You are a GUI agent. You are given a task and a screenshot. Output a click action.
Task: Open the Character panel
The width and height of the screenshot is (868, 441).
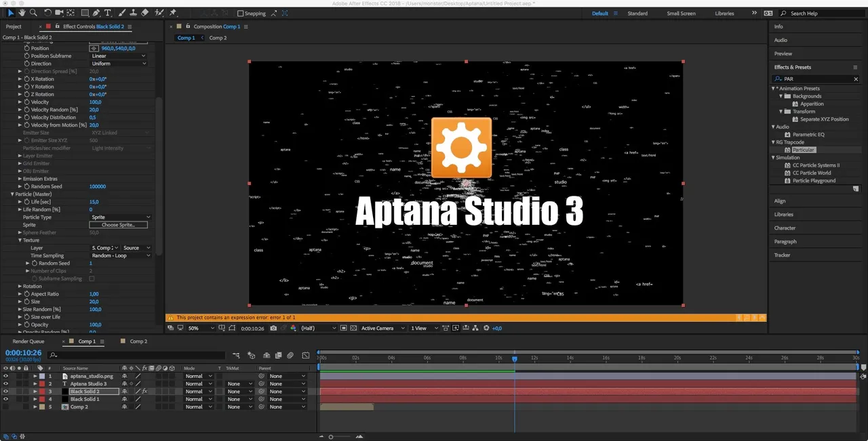(x=785, y=228)
